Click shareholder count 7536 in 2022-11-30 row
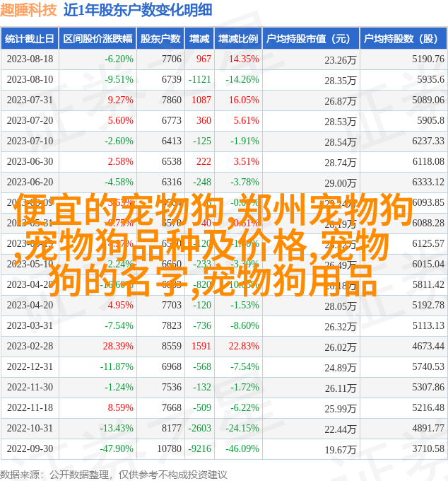This screenshot has width=448, height=481. pos(172,388)
